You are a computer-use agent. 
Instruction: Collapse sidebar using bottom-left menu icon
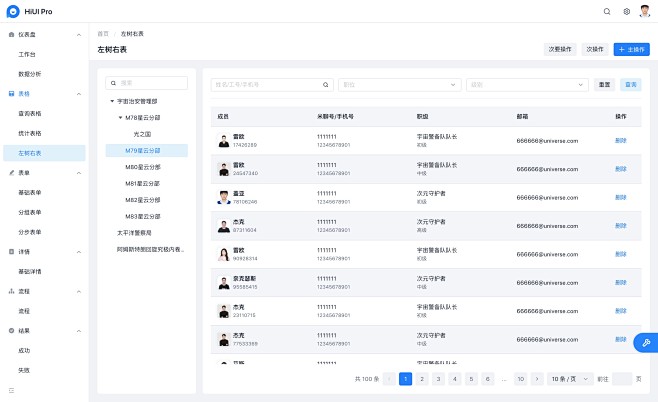[x=12, y=389]
